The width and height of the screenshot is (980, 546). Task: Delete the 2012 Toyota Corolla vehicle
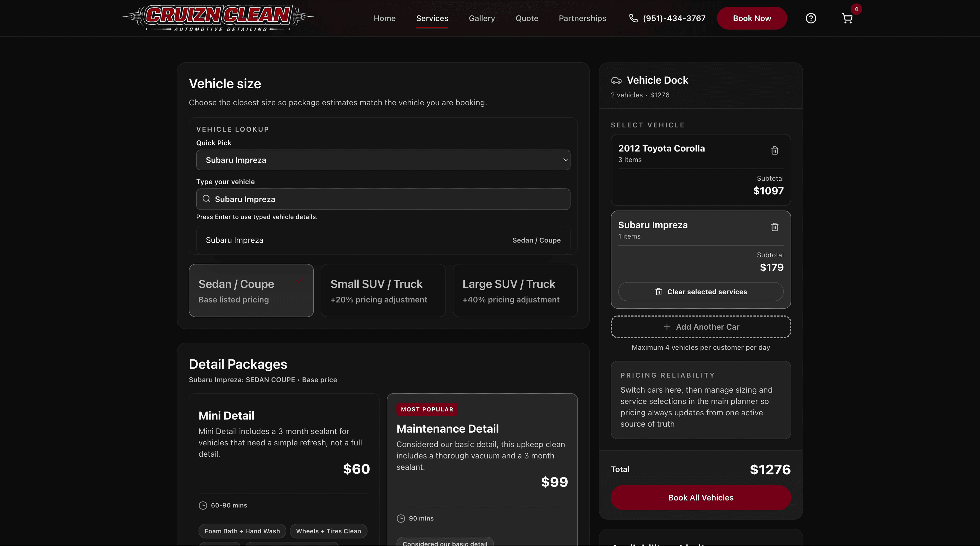[775, 150]
